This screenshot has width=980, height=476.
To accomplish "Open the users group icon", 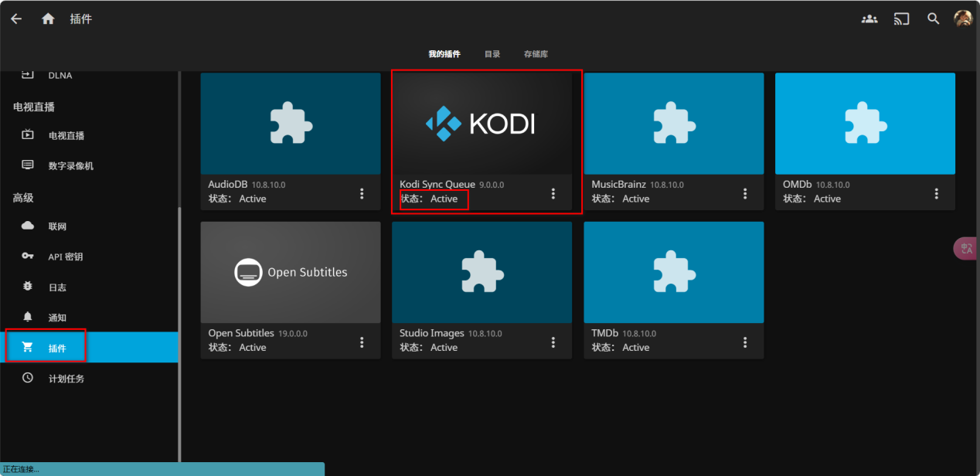I will [x=869, y=19].
